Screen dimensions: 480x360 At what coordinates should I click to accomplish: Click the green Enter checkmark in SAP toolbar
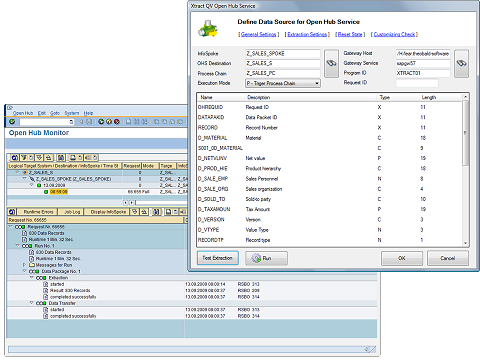pyautogui.click(x=12, y=122)
